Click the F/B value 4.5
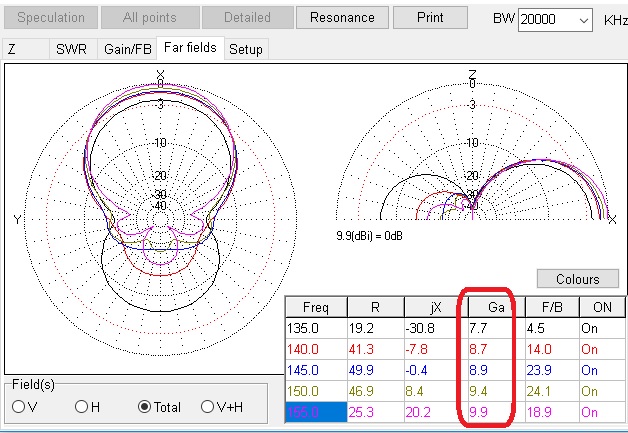Image resolution: width=628 pixels, height=433 pixels. 552,328
